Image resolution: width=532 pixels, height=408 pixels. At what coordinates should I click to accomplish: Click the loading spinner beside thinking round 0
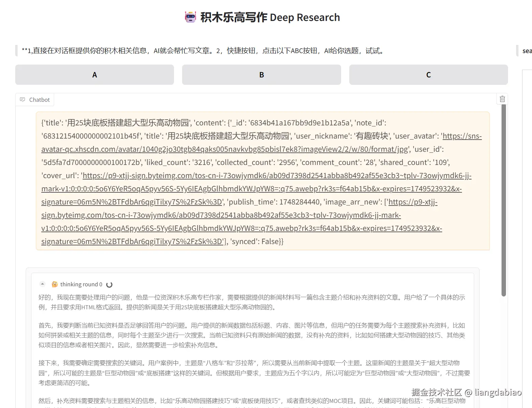pyautogui.click(x=109, y=285)
